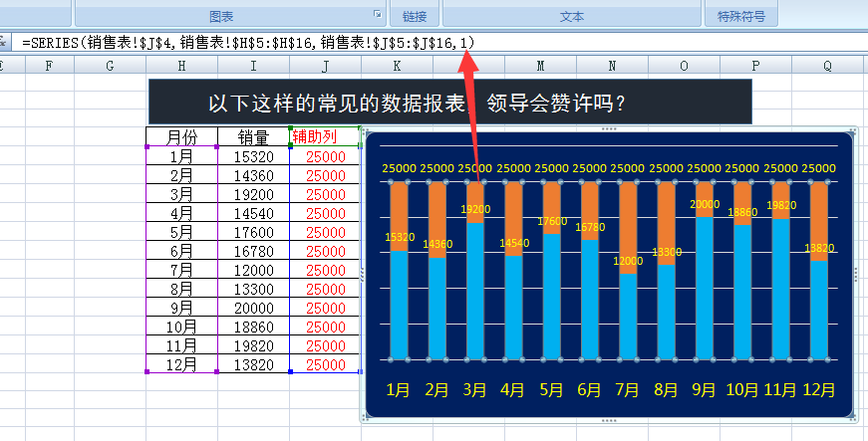Select column I header
This screenshot has width=868, height=441.
pos(253,66)
